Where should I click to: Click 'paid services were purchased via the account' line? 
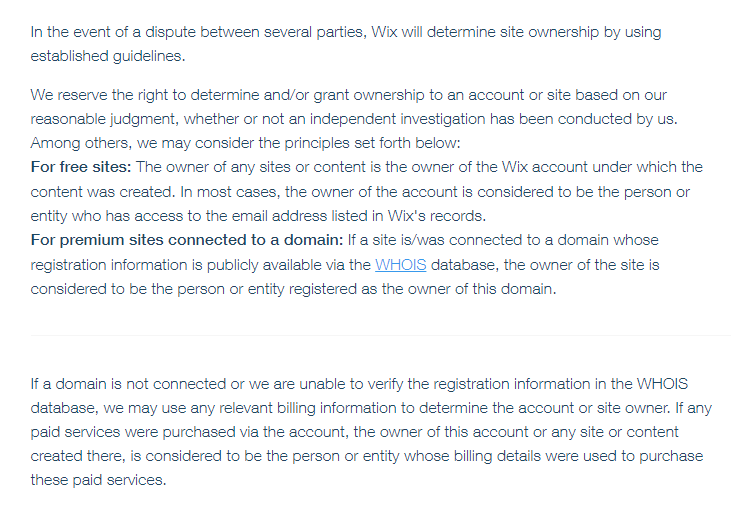[x=354, y=432]
